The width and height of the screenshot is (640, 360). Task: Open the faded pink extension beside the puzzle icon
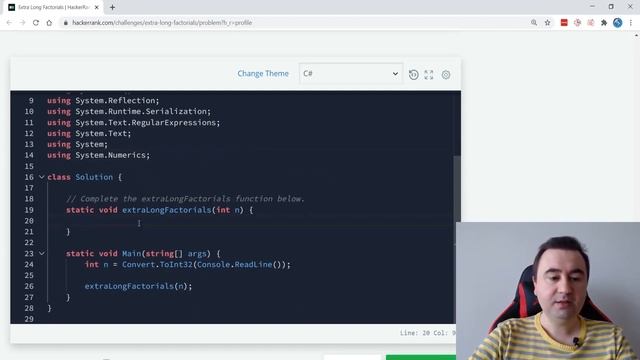(591, 23)
